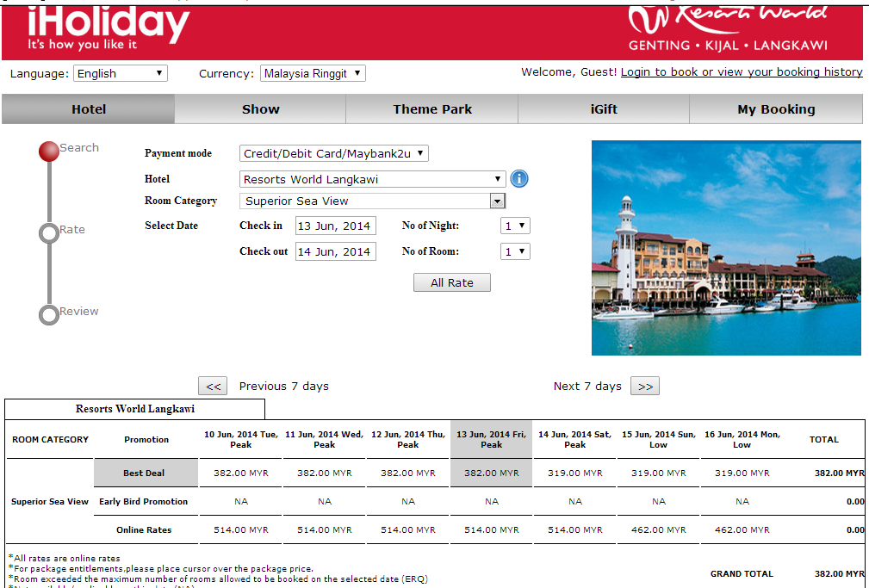
Task: Select Best Deal rate for 15 Jun
Action: coord(658,473)
